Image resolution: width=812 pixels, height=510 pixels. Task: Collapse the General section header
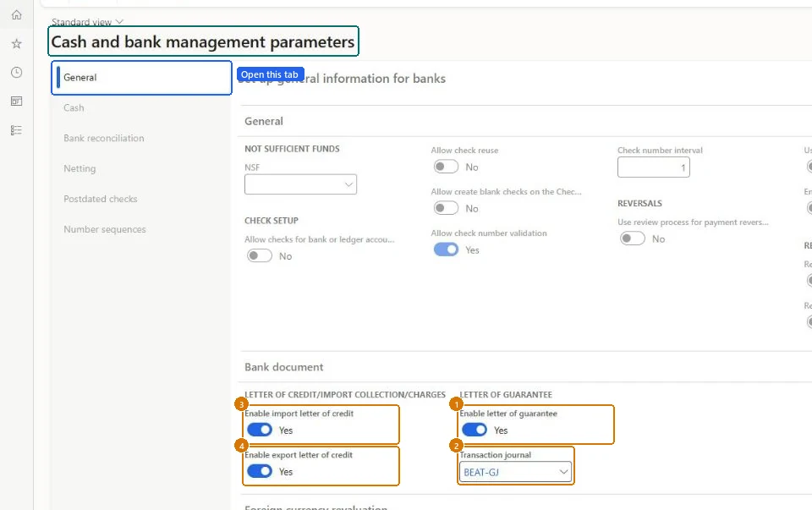pyautogui.click(x=264, y=121)
